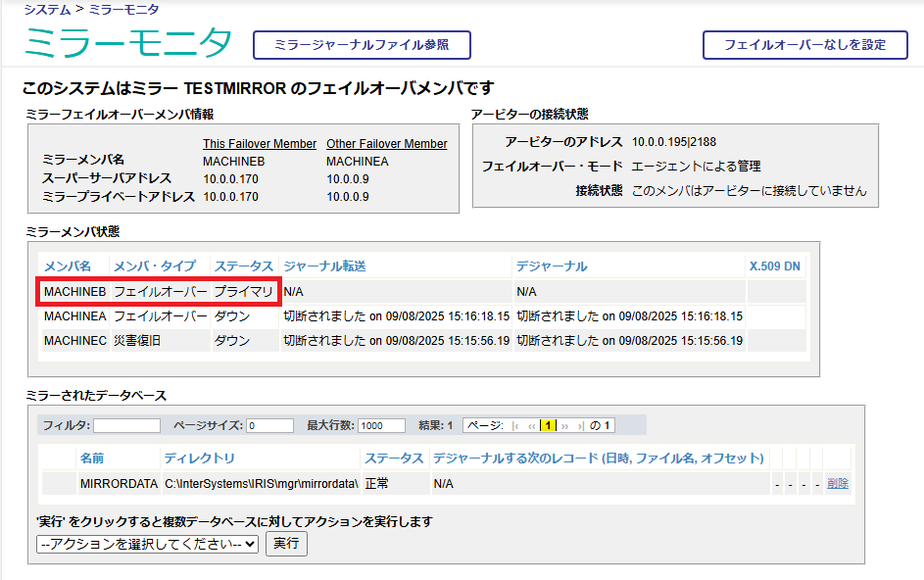This screenshot has height=580, width=924.
Task: Click the database ステータス column header
Action: (394, 459)
